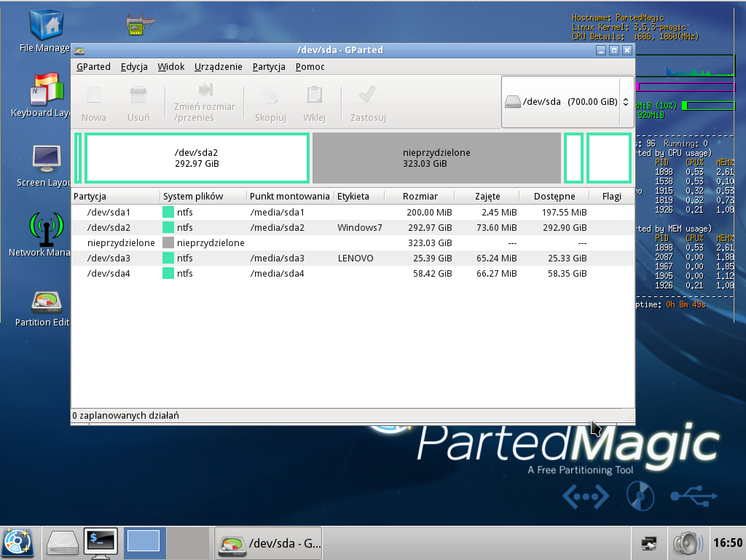Open the Widok menu

pyautogui.click(x=170, y=66)
